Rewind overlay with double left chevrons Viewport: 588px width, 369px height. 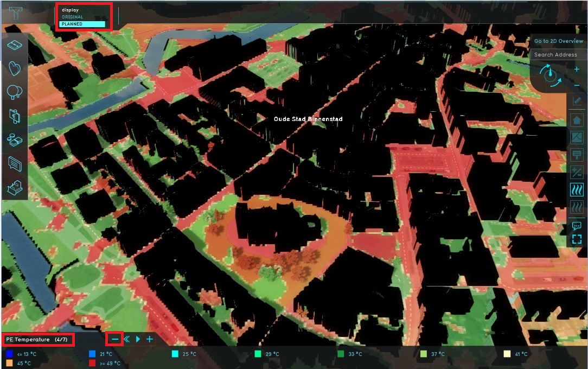tap(127, 340)
